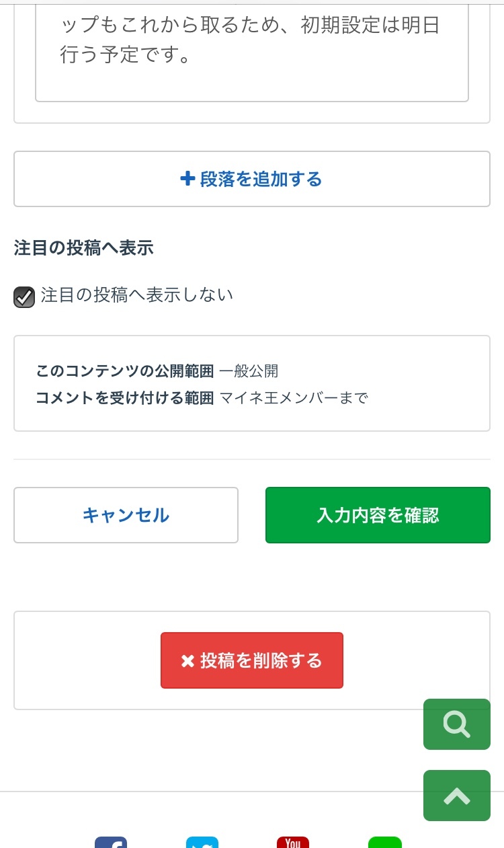Viewport: 504px width, 848px height.
Task: Click the X icon on the delete post button
Action: 187,661
